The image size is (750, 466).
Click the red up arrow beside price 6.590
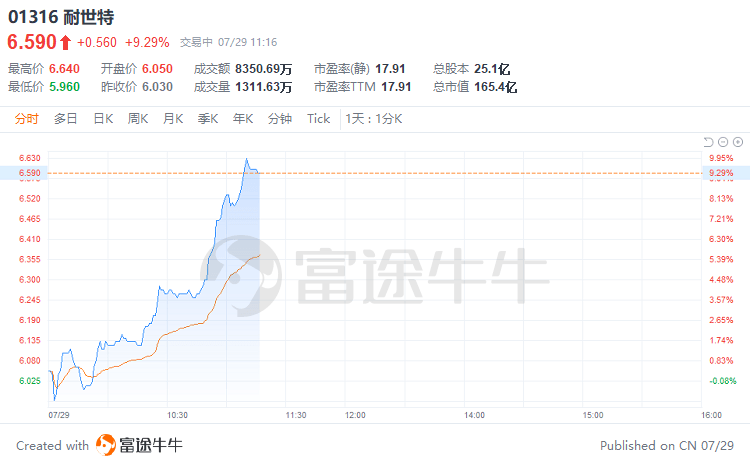tap(66, 43)
